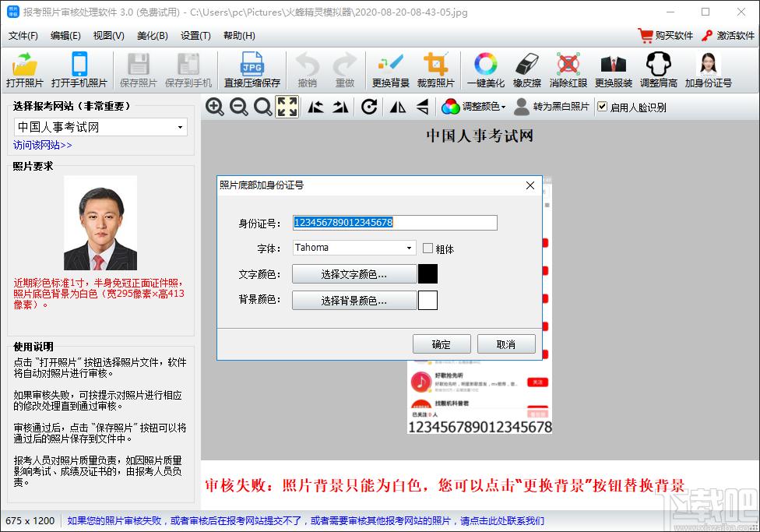Click the fit-to-window expand arrows icon
760x532 pixels.
[x=287, y=107]
